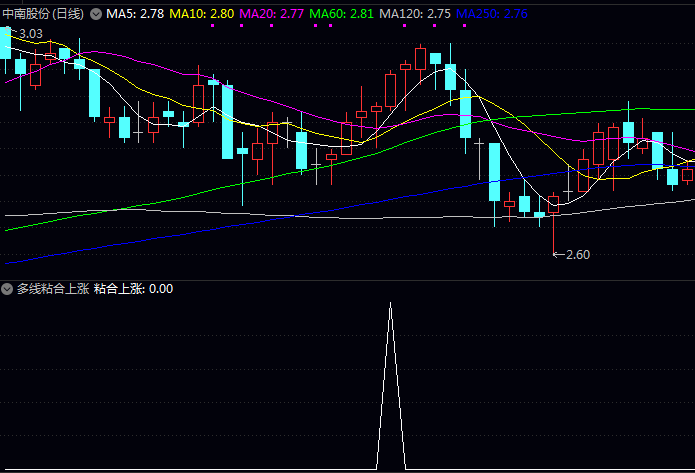Viewport: 695px width, 473px height.
Task: Click the arrow icon left of 2.60
Action: [x=558, y=255]
